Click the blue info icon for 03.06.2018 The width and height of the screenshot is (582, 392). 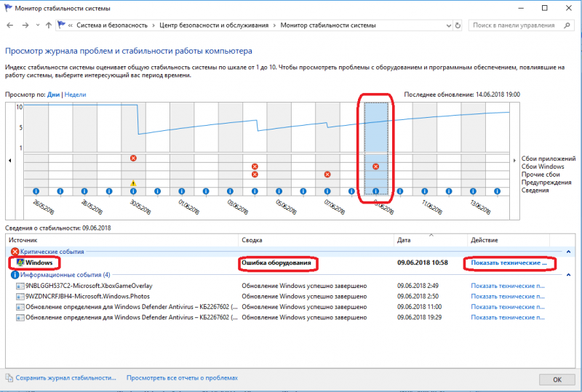(x=230, y=191)
